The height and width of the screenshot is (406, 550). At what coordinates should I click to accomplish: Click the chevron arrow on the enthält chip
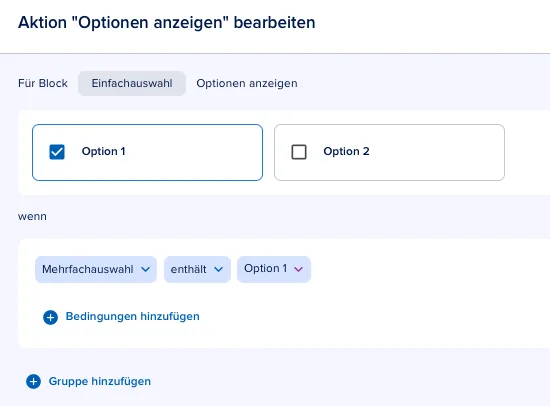(x=219, y=269)
